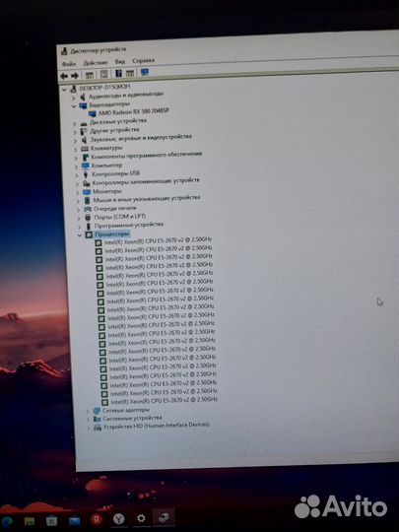Click the Back arrow toolbar icon
This screenshot has width=399, height=532.
click(64, 76)
